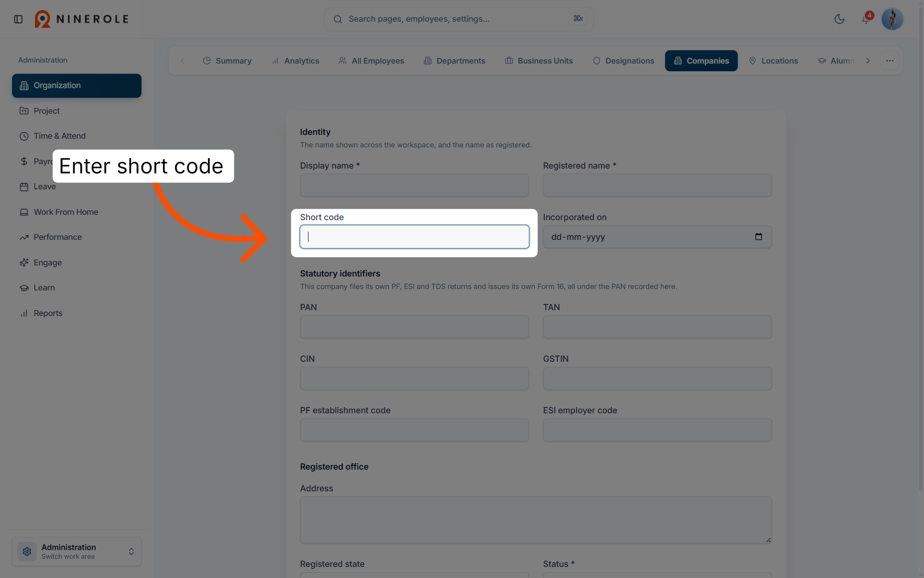Focus the Display name field
This screenshot has width=924, height=578.
[414, 185]
